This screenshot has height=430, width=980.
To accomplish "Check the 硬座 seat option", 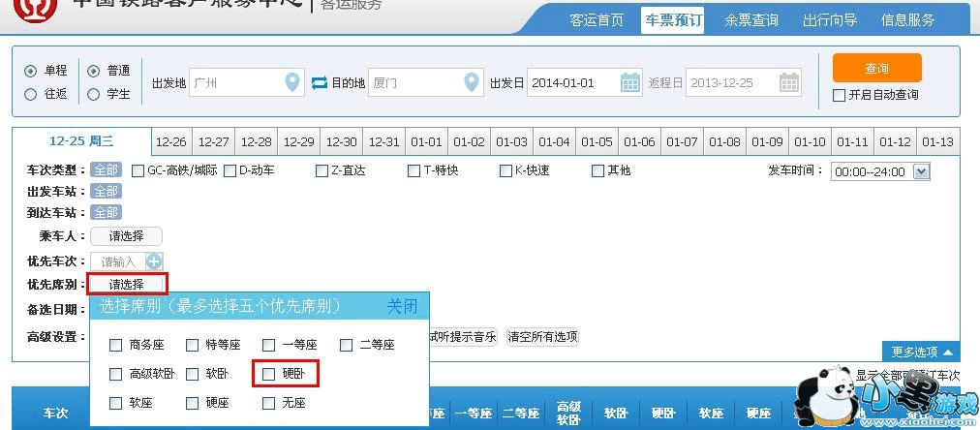I will point(192,403).
